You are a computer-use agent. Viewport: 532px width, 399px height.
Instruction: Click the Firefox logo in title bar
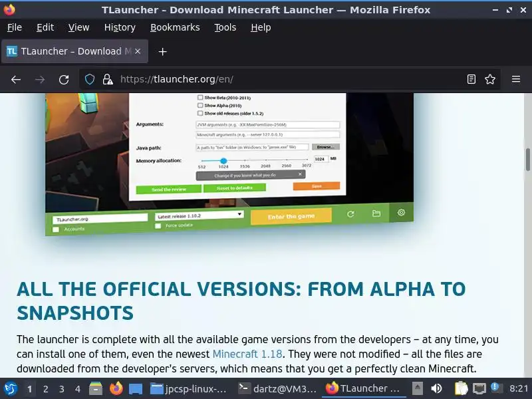(9, 9)
